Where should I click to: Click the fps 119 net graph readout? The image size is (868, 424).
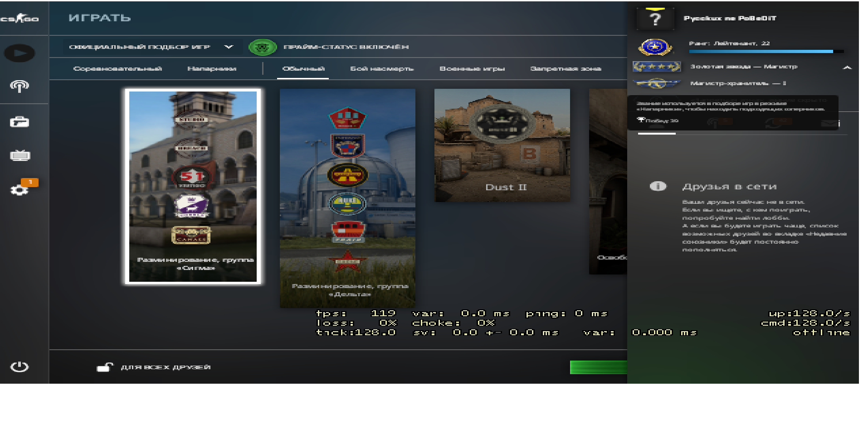tap(356, 313)
